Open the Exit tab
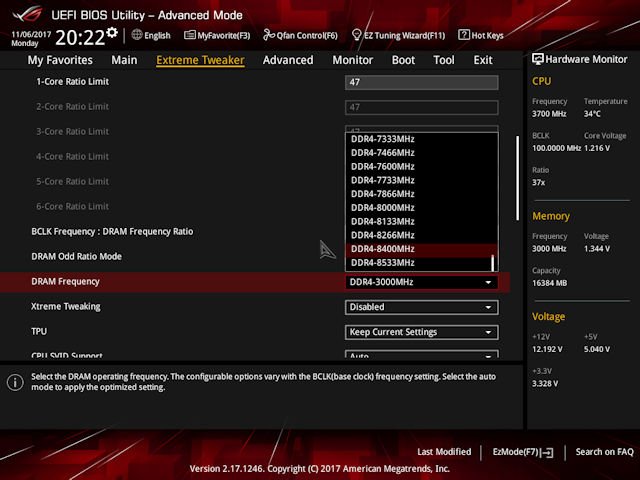 [483, 60]
